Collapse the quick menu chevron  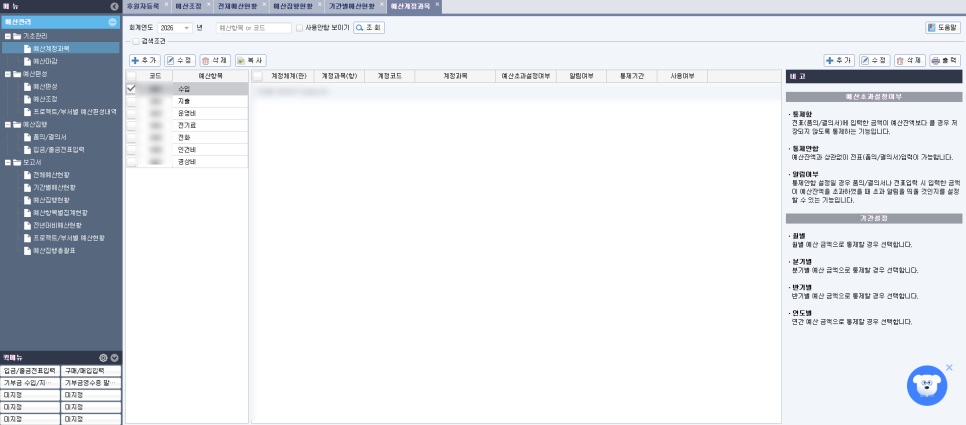click(115, 358)
